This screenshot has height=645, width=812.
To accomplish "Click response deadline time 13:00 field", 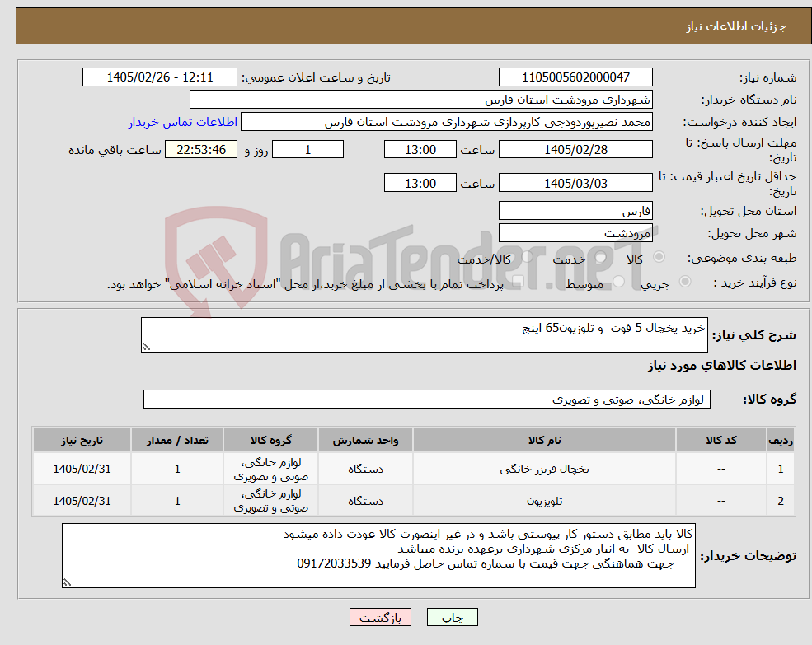I will 420,150.
